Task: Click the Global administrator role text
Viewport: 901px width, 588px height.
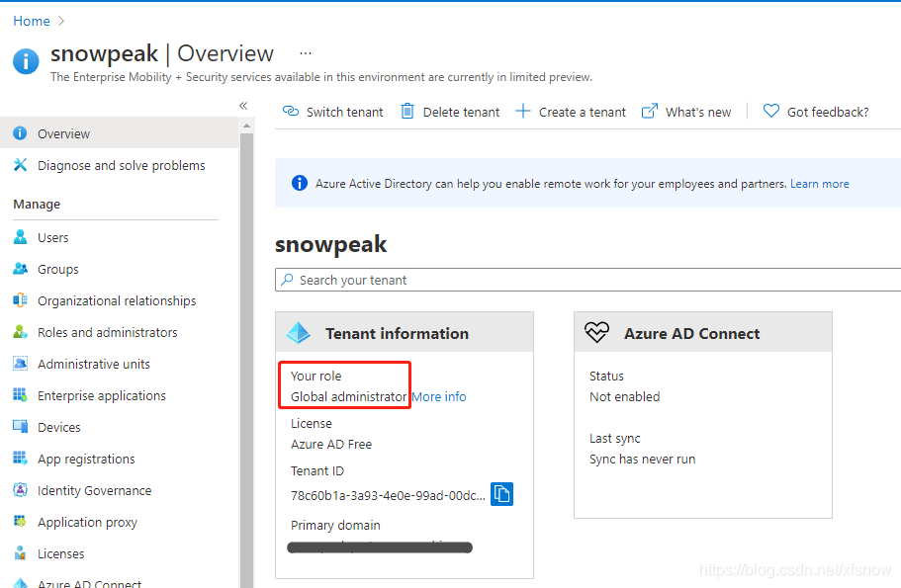Action: coord(348,396)
